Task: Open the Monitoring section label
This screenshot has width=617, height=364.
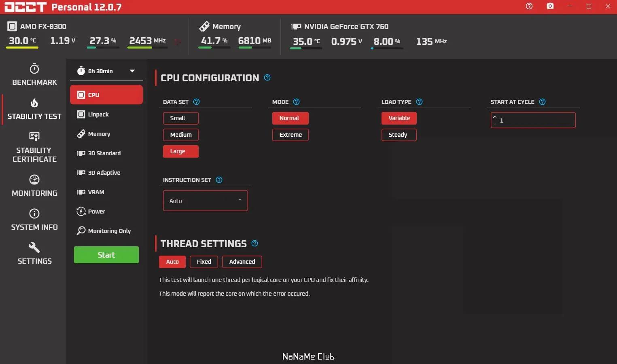Action: coord(34,193)
